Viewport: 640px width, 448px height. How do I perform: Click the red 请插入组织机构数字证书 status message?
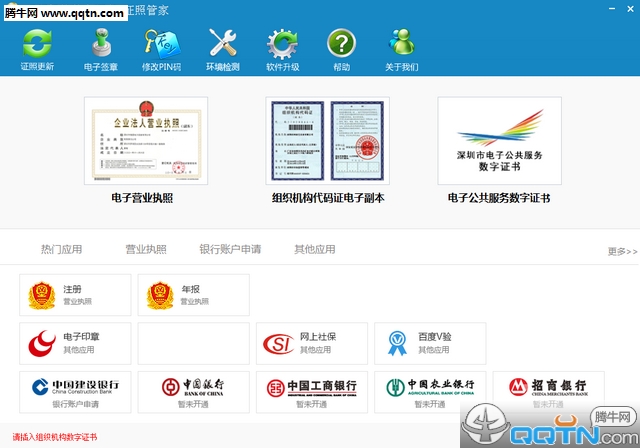(x=55, y=437)
